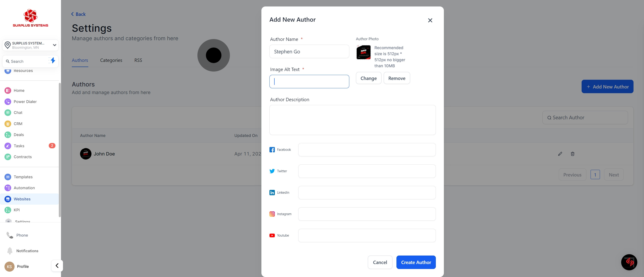Viewport: 644px width, 277px height.
Task: Click the trash delete icon for John Doe
Action: click(x=572, y=154)
